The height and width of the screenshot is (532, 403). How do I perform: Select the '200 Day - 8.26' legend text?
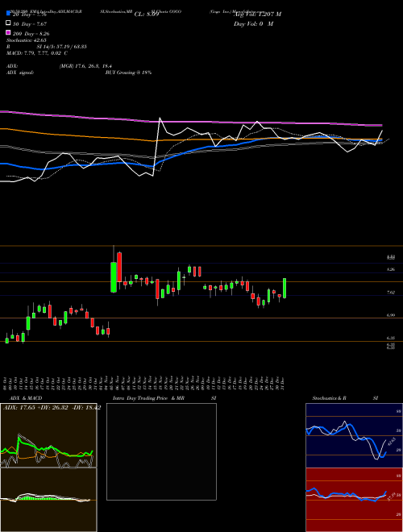(x=31, y=34)
